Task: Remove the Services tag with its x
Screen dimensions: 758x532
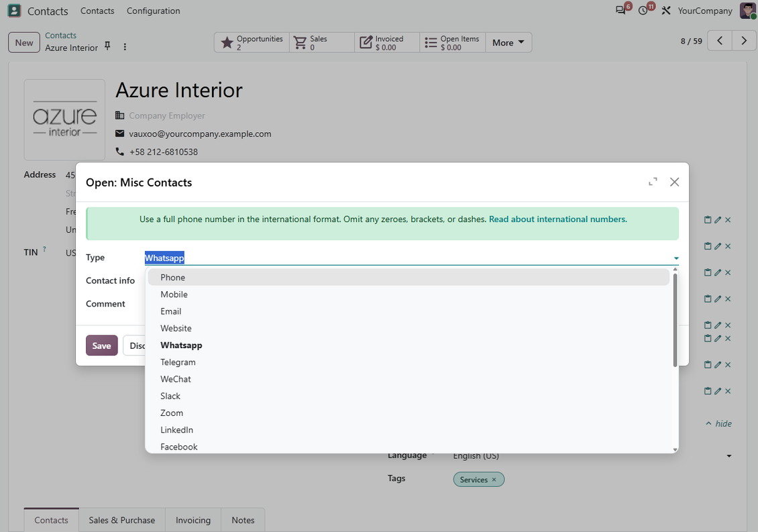Action: pos(494,480)
